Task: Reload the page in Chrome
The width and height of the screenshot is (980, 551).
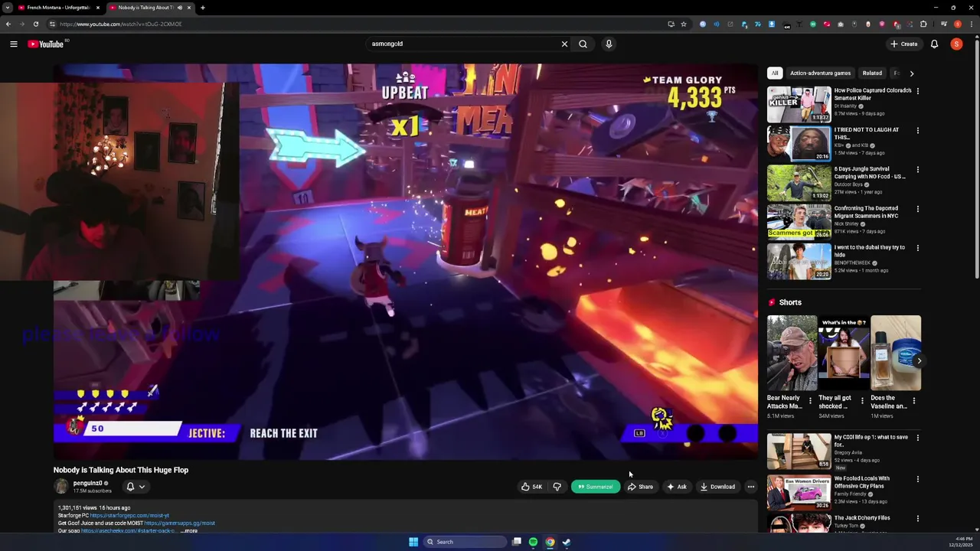Action: coord(35,24)
